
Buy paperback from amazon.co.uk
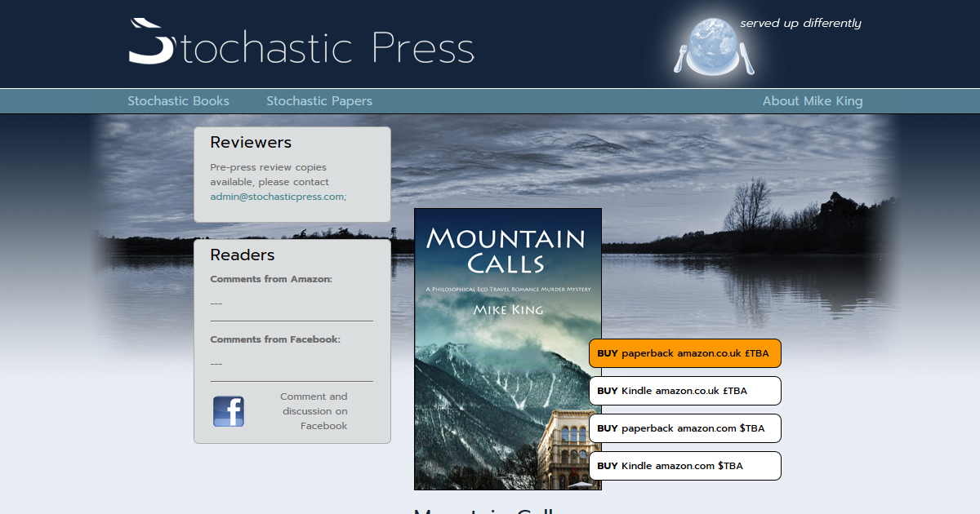(684, 353)
